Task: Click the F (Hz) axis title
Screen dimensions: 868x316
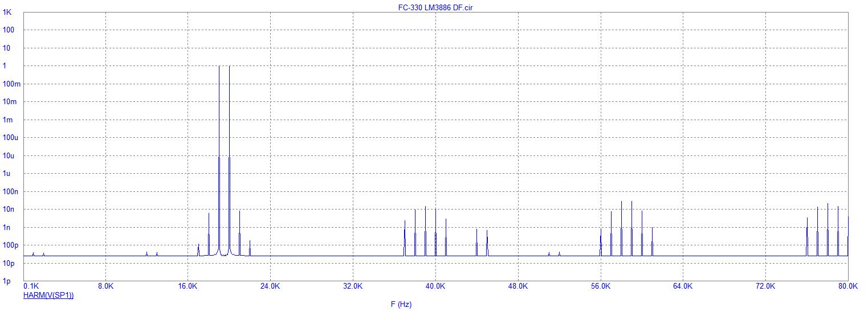Action: point(401,304)
